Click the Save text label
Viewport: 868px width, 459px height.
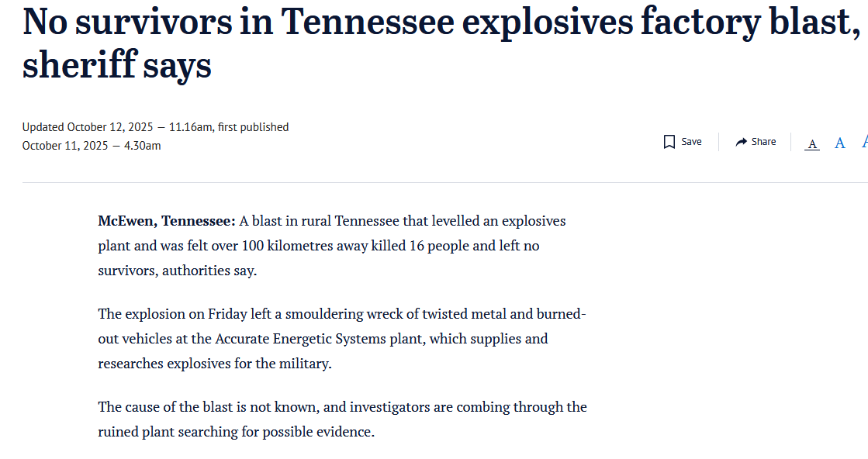[x=691, y=142]
